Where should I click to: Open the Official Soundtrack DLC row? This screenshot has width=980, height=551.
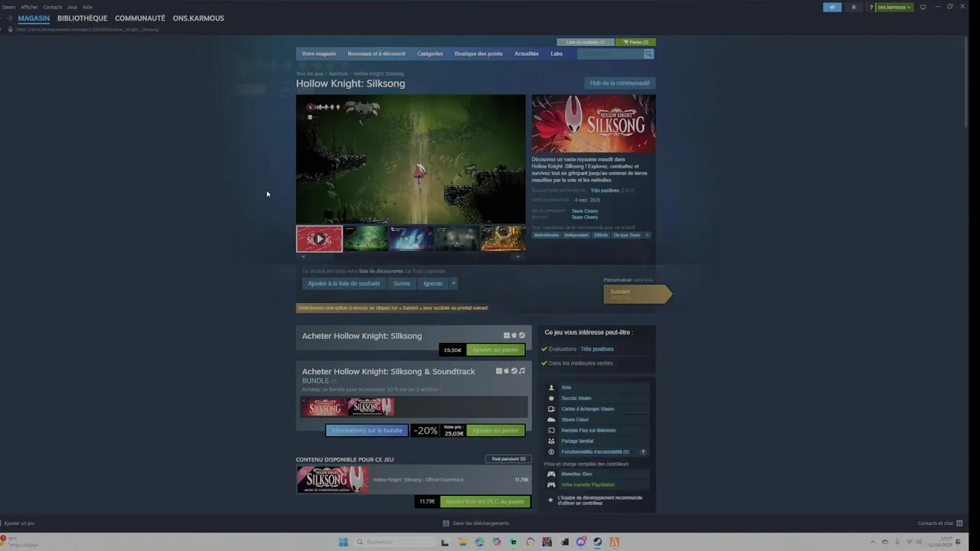pos(413,480)
